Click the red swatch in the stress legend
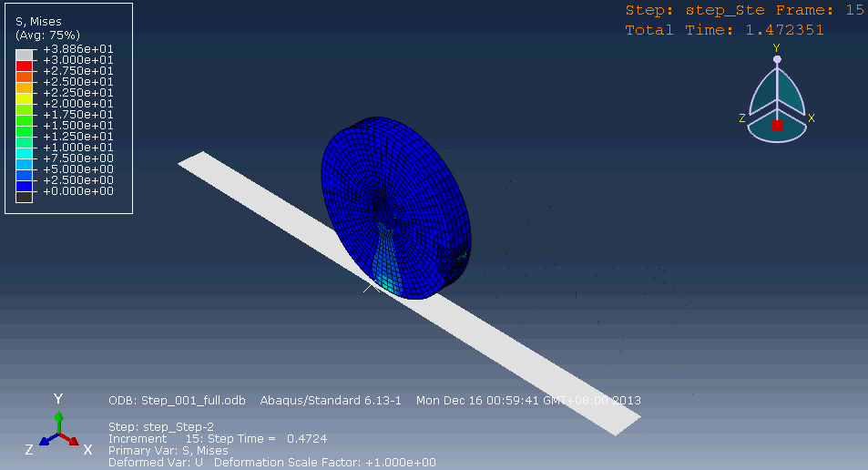The height and width of the screenshot is (470, 868). pyautogui.click(x=24, y=66)
